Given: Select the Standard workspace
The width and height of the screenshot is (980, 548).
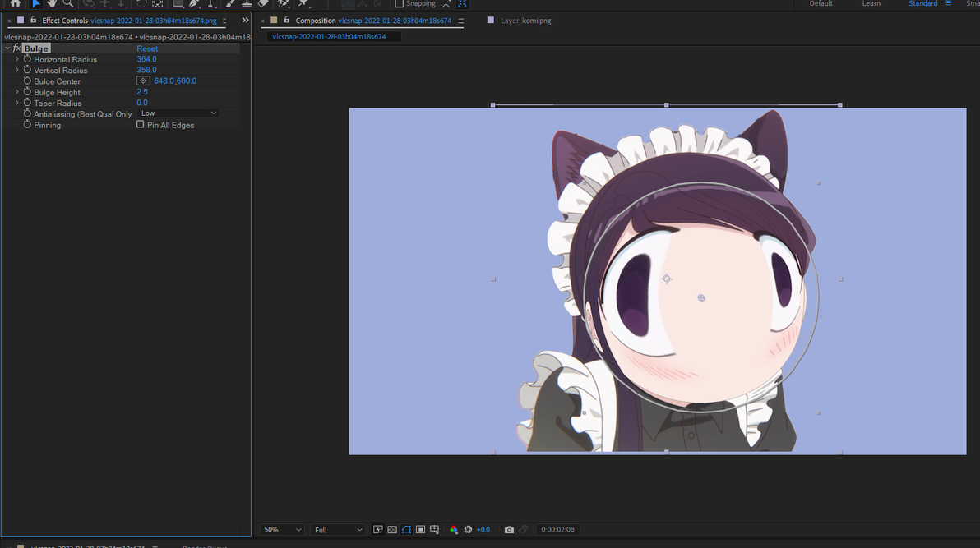Looking at the screenshot, I should click(x=923, y=3).
